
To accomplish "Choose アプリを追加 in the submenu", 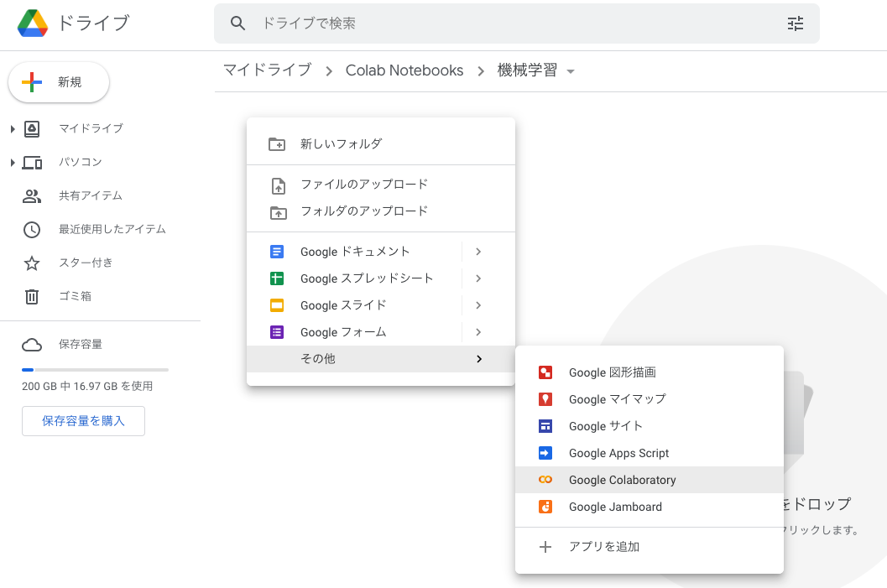I will pos(650,547).
